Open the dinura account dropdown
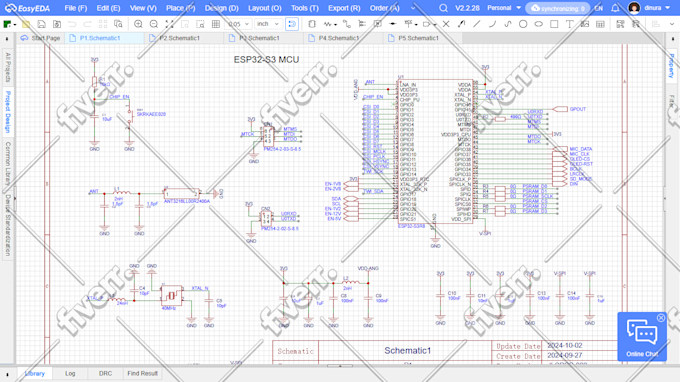The width and height of the screenshot is (680, 382). coord(657,8)
